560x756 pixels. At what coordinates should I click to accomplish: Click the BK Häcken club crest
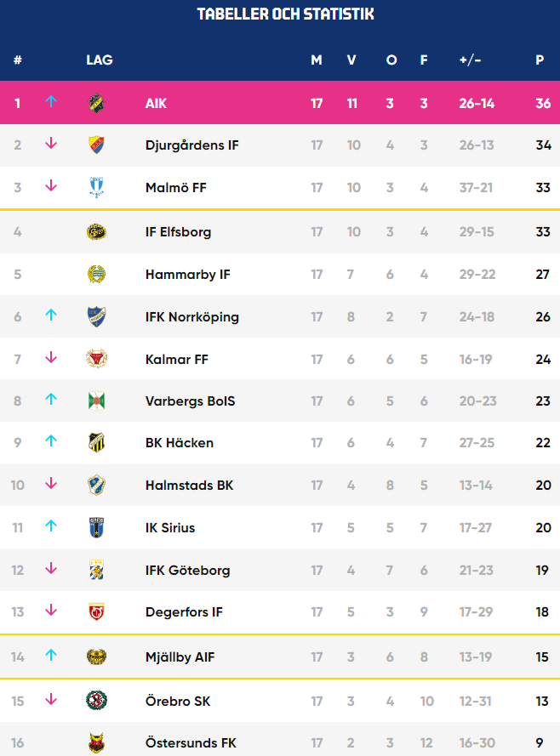[x=96, y=442]
